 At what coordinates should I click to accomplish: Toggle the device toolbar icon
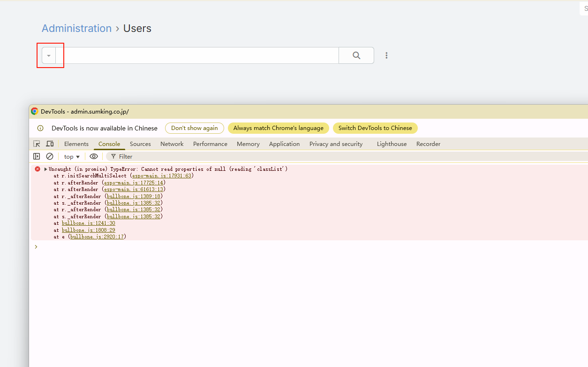[x=50, y=144]
